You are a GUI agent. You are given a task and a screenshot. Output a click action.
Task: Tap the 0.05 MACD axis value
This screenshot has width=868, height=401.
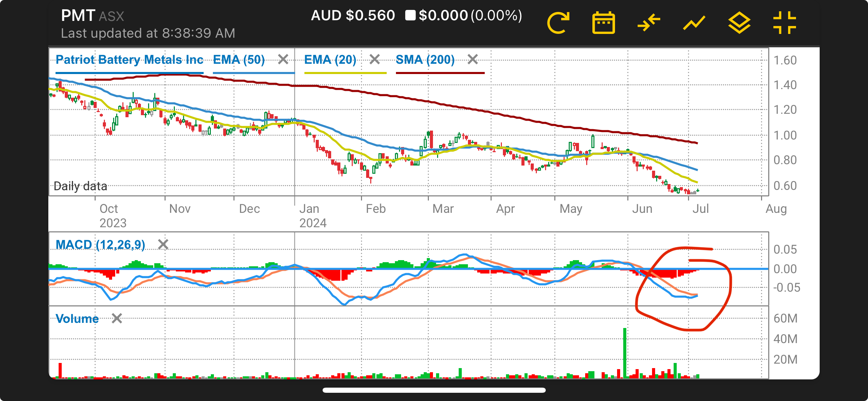coord(785,250)
